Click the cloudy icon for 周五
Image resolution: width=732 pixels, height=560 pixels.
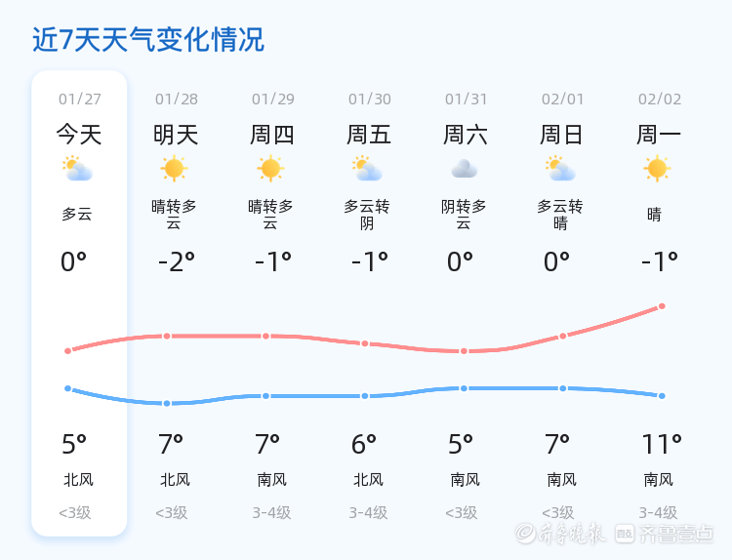(367, 170)
